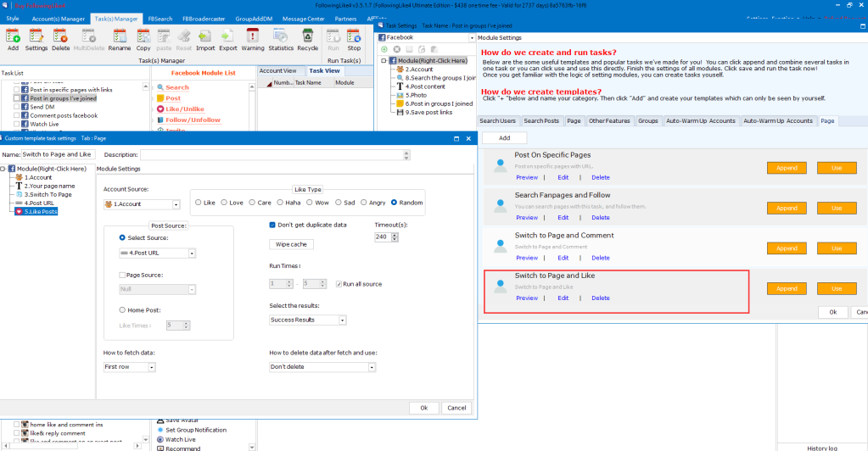Select Search in the Facebook Module List

pyautogui.click(x=177, y=87)
